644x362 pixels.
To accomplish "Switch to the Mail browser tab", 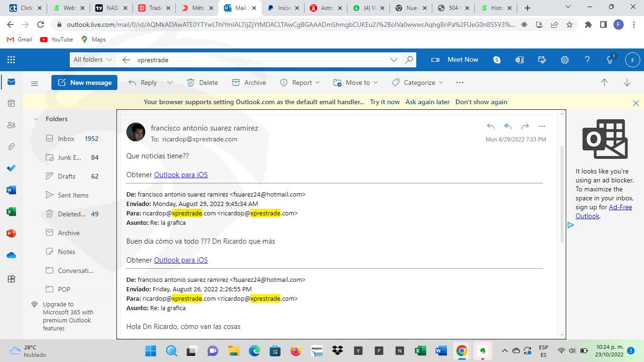I will 240,8.
